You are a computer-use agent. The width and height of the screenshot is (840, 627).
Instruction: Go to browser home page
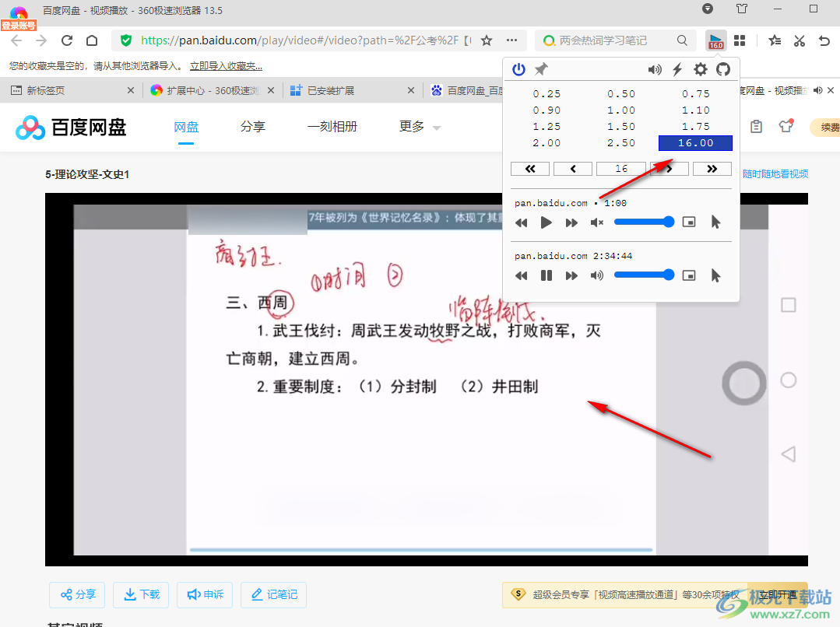point(92,40)
